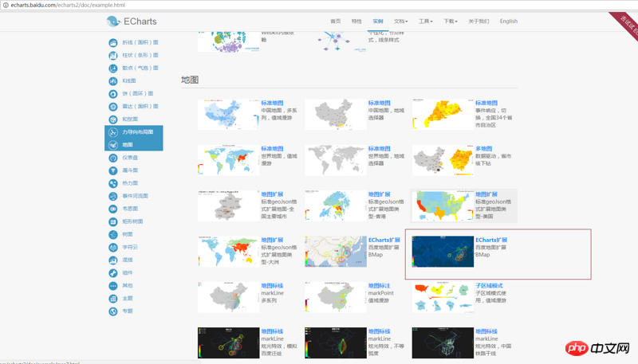Select the 热力图 heatmap icon
638x364 pixels.
(113, 183)
